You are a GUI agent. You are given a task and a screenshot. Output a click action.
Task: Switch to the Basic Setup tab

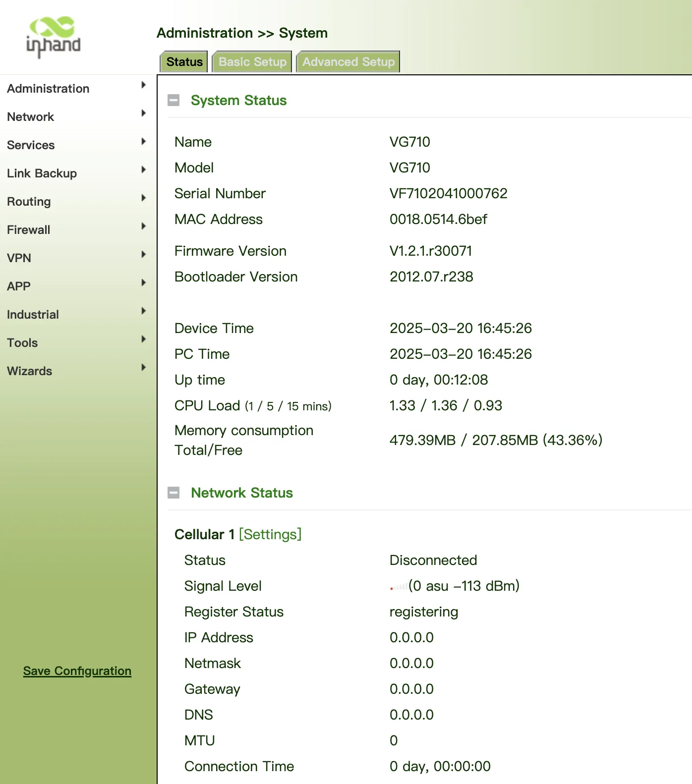(x=252, y=61)
